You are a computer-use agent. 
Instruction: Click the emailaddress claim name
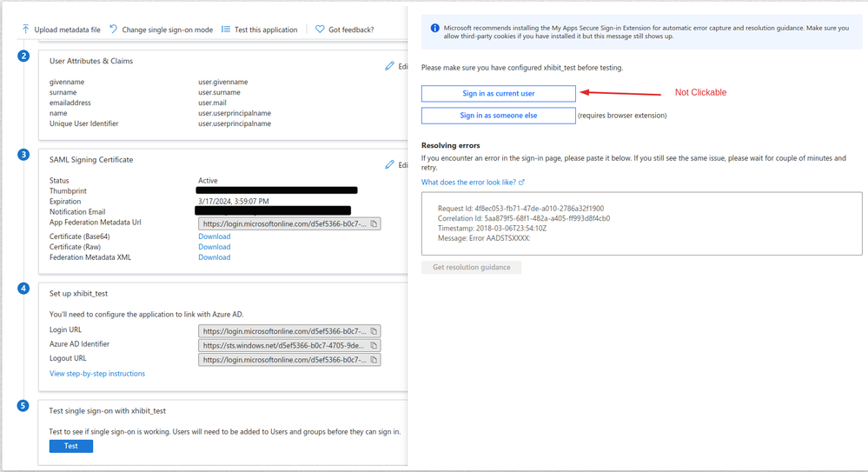tap(70, 103)
